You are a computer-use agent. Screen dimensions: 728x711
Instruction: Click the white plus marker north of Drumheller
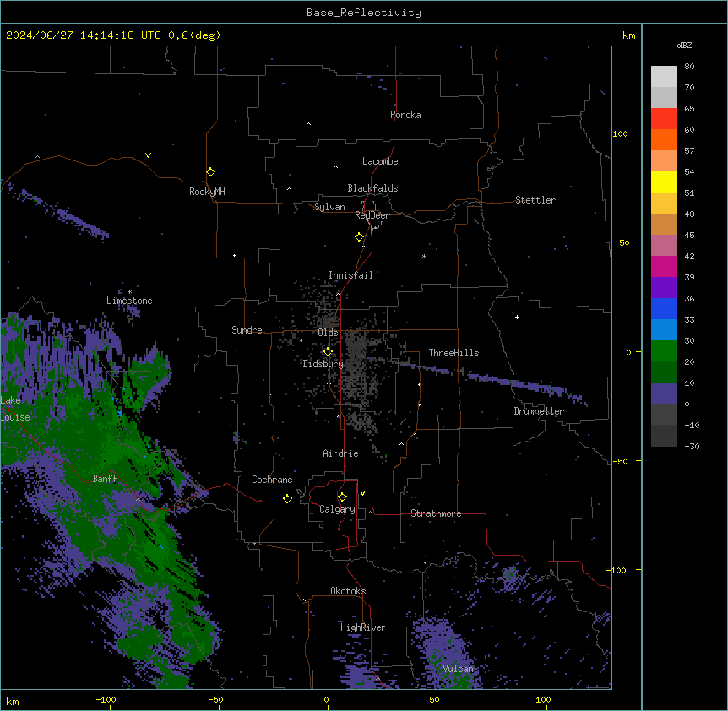(x=517, y=317)
